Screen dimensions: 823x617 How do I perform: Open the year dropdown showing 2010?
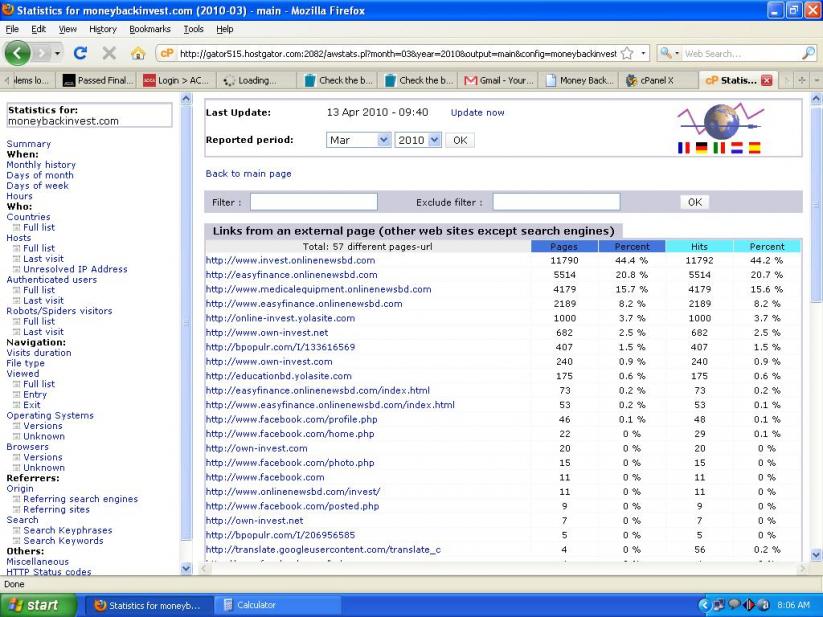pyautogui.click(x=418, y=141)
